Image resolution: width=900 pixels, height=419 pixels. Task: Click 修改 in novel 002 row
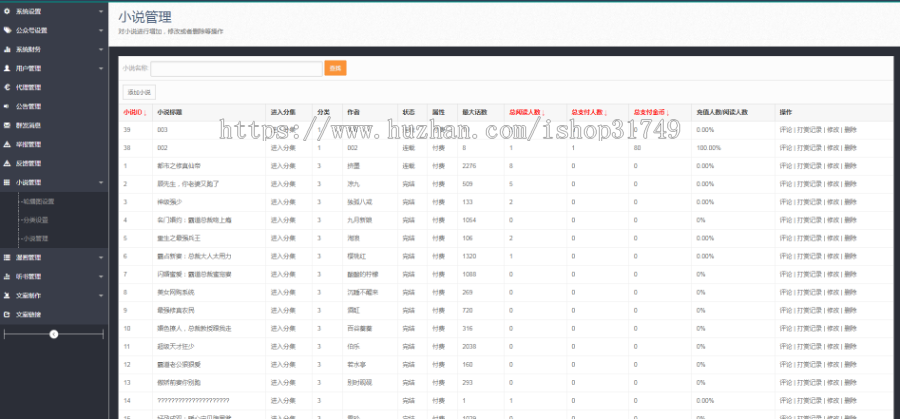click(833, 148)
